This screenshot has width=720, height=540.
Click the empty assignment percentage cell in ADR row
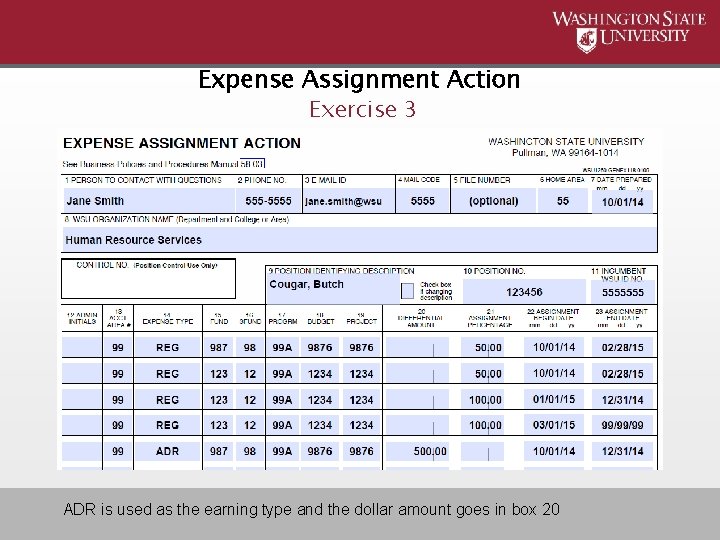point(483,451)
